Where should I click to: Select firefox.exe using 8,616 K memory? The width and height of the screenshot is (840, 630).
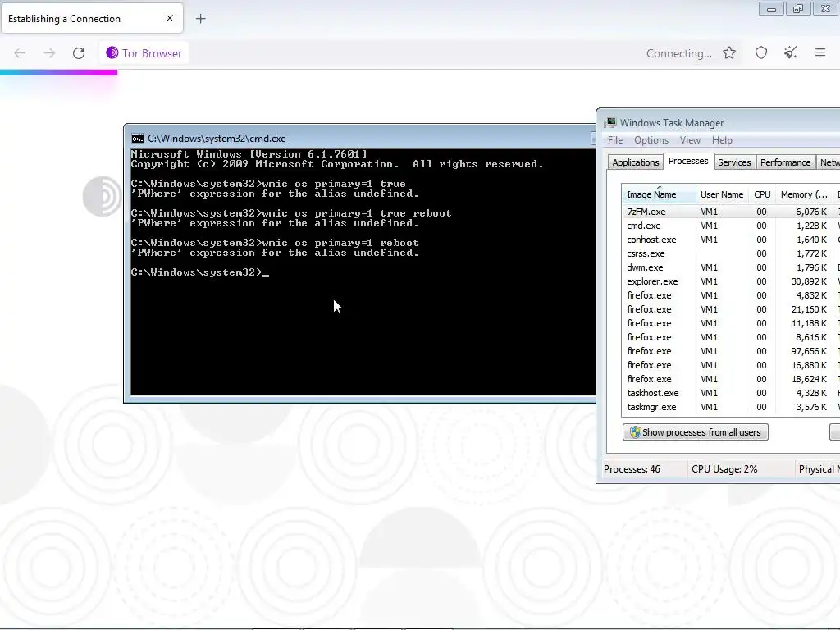(731, 337)
